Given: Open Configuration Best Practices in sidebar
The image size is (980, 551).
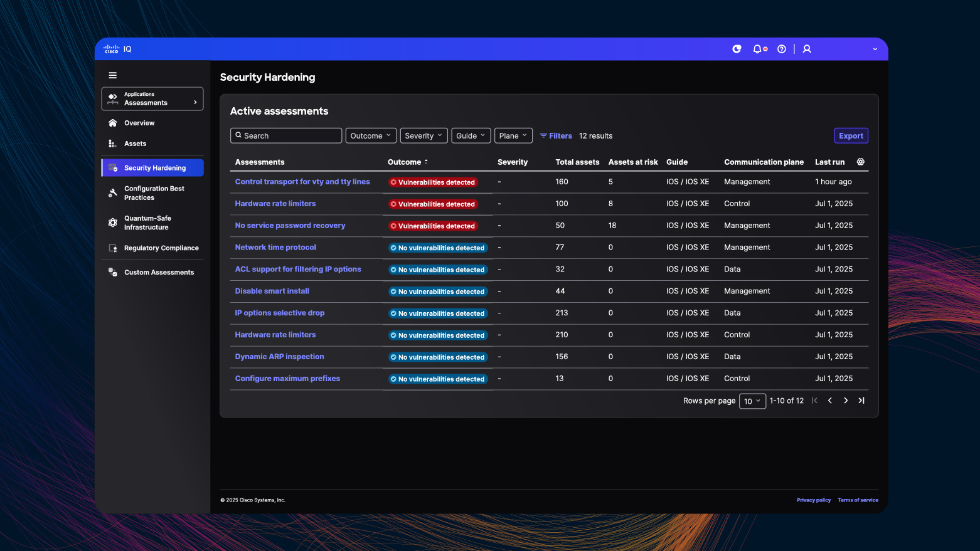Looking at the screenshot, I should point(154,193).
